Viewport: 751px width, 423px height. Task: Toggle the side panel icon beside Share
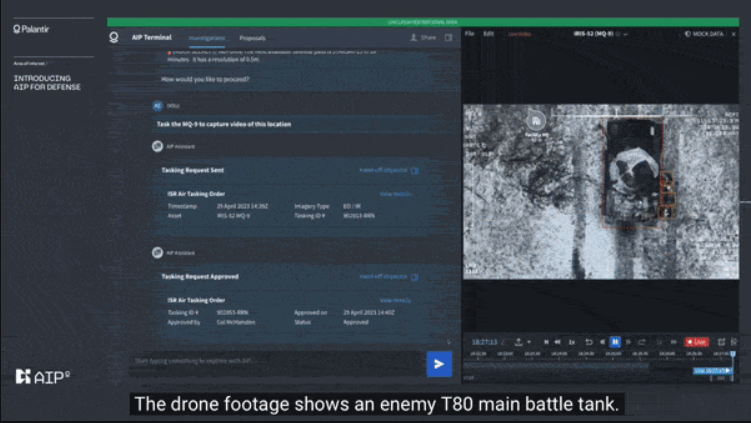pos(449,38)
